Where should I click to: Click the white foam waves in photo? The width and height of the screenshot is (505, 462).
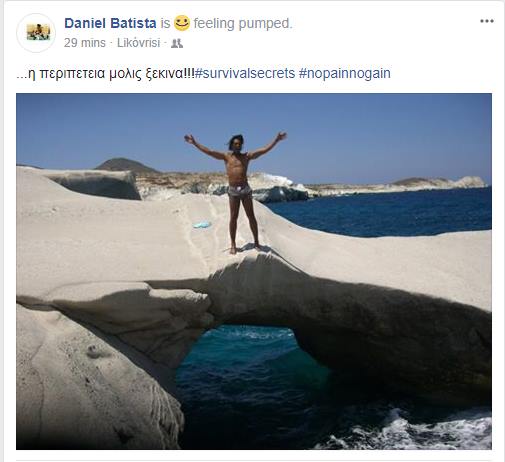417,432
